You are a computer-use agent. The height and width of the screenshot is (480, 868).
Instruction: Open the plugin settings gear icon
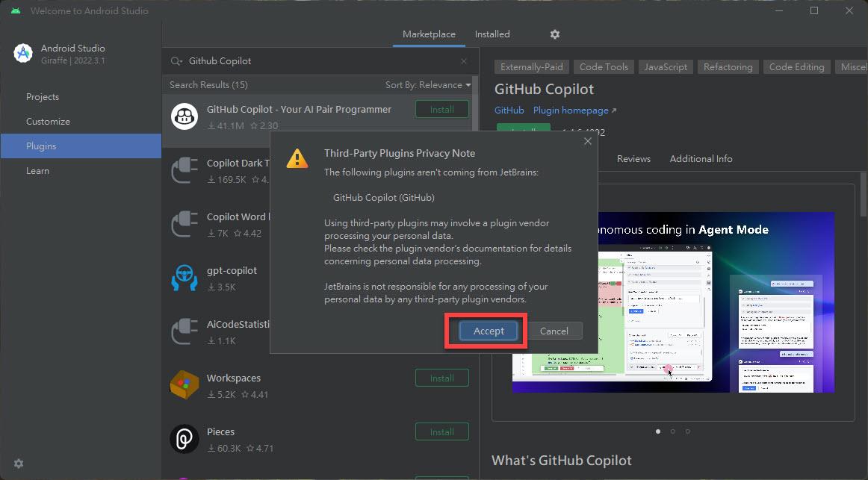[x=554, y=34]
